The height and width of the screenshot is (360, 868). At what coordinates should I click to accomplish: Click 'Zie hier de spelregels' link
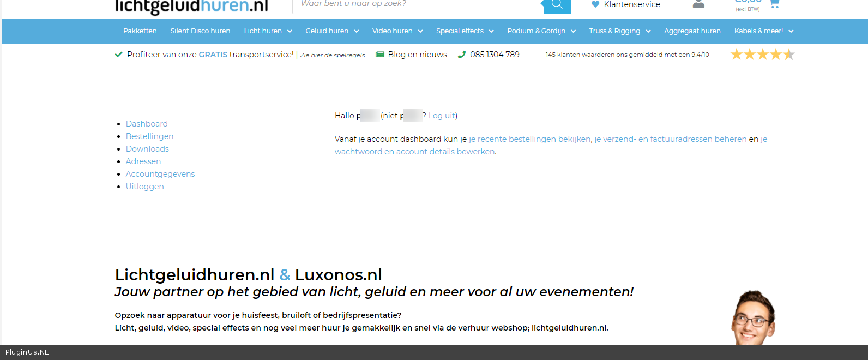coord(333,55)
